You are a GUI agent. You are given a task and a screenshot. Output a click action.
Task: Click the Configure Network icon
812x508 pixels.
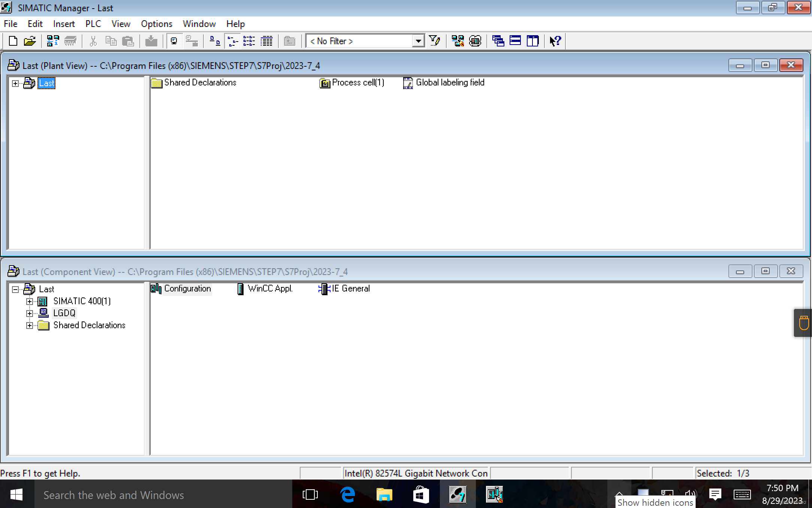pos(458,41)
